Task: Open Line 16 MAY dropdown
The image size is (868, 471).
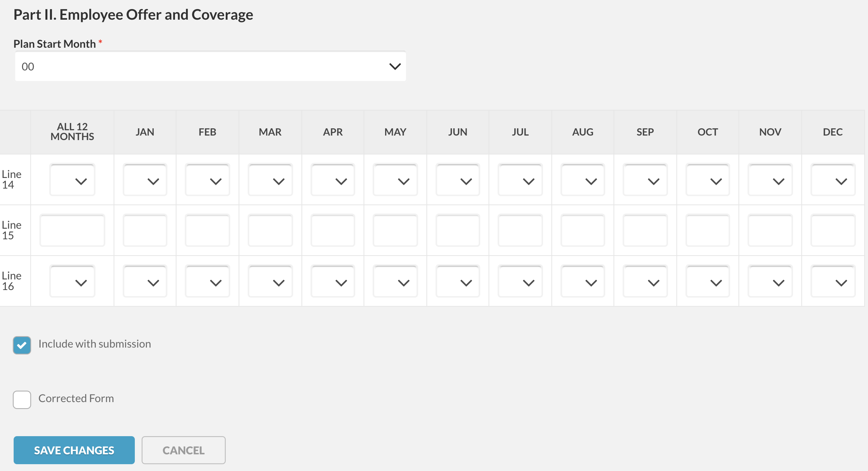Action: [x=395, y=281]
